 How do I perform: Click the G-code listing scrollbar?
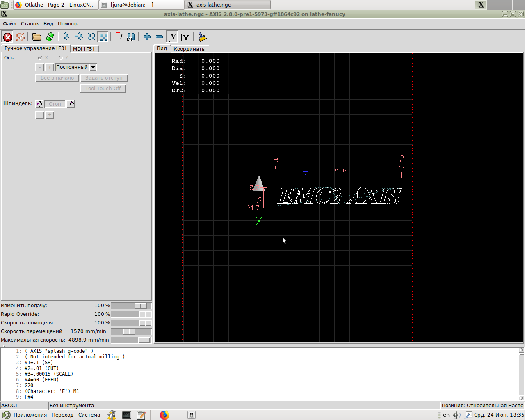point(521,374)
